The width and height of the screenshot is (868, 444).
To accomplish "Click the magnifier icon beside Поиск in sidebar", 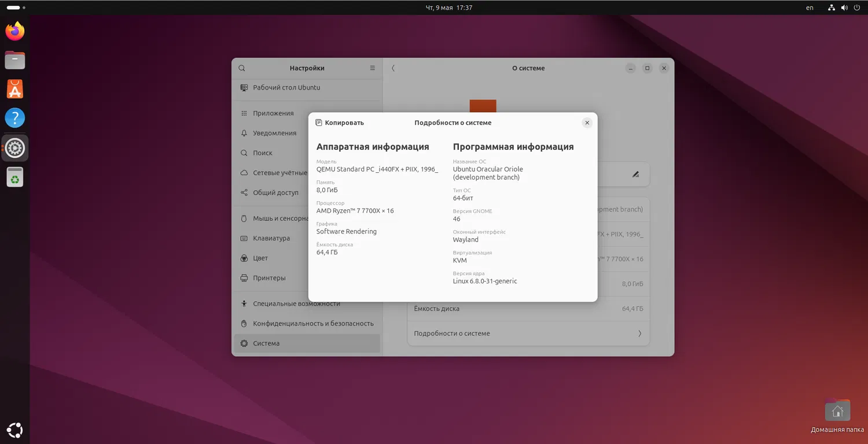I will (x=244, y=153).
